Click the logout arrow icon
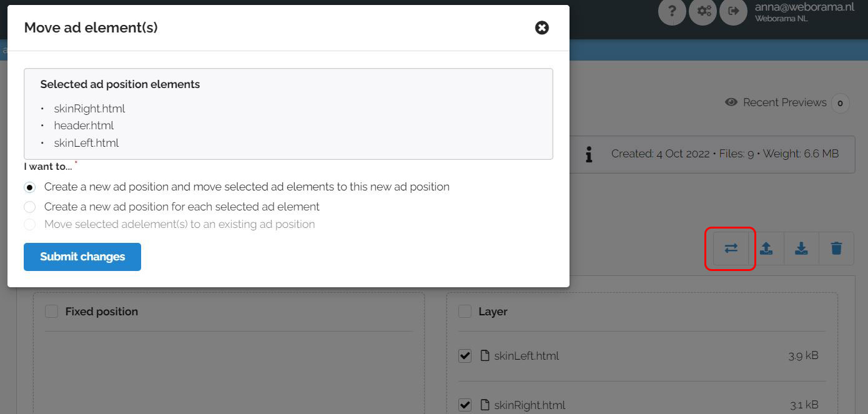 [x=734, y=11]
